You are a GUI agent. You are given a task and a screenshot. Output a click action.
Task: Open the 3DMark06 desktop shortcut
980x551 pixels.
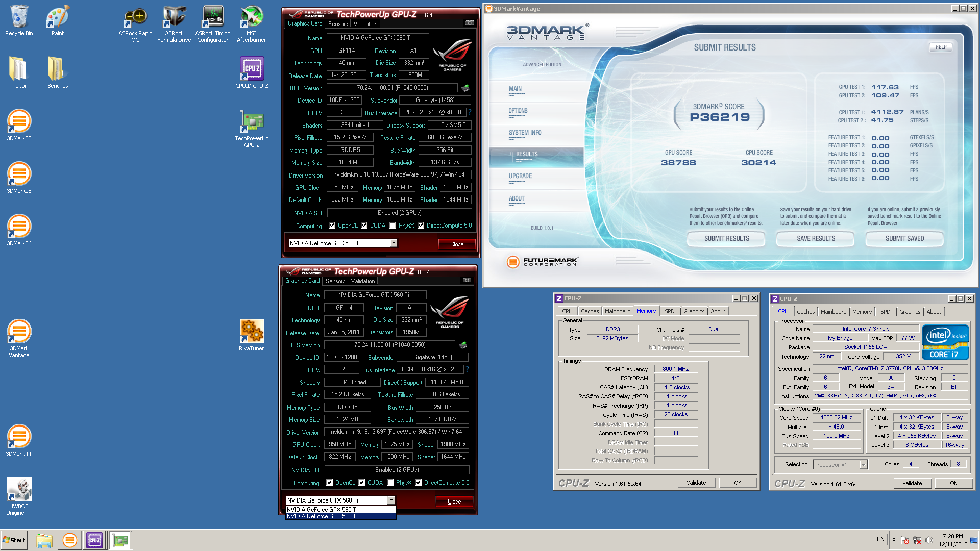(19, 230)
